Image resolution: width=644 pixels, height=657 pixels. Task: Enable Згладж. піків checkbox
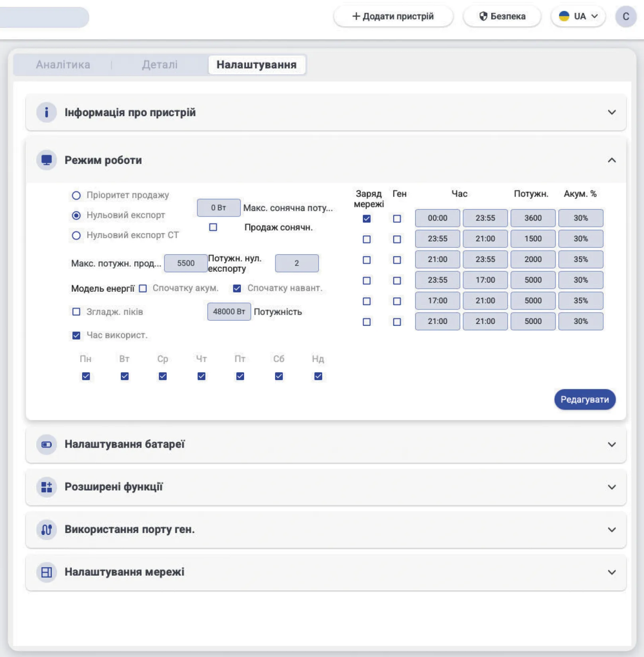(x=76, y=312)
